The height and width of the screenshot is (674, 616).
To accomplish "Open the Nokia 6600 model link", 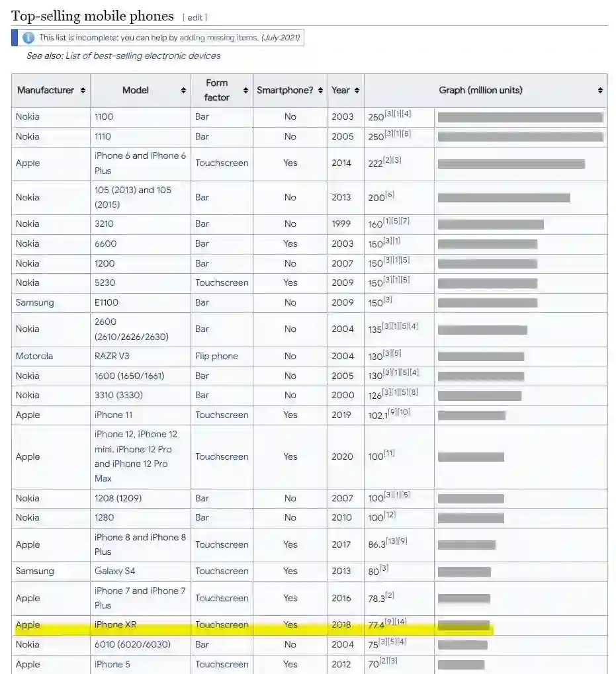I will click(105, 243).
